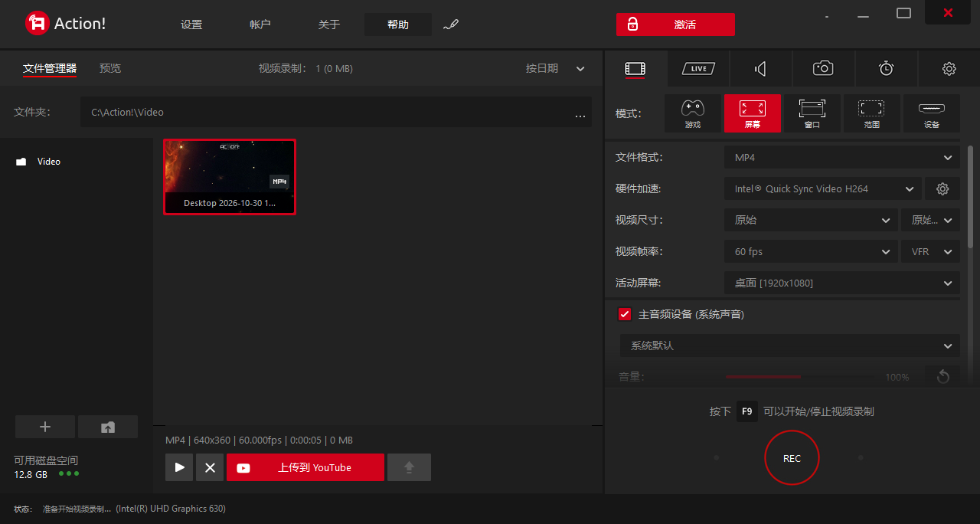Open the general settings gear tab
This screenshot has height=524, width=980.
tap(949, 69)
